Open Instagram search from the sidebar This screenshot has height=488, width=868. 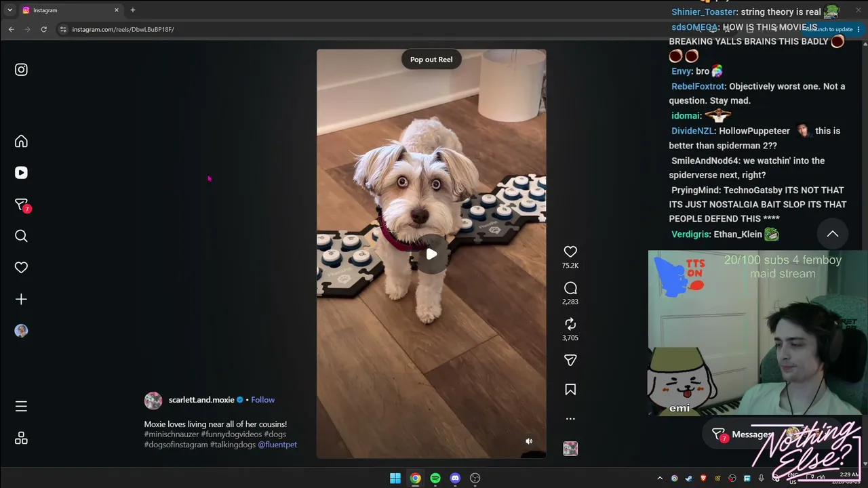[x=21, y=236]
